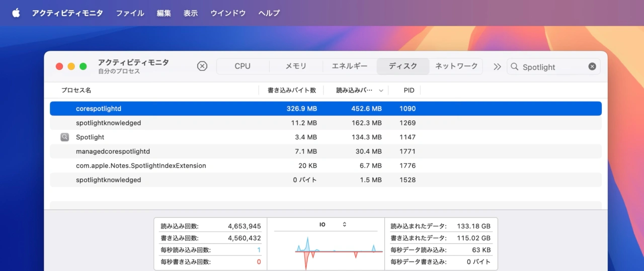Open the Apple menu
This screenshot has width=644, height=271.
[16, 13]
